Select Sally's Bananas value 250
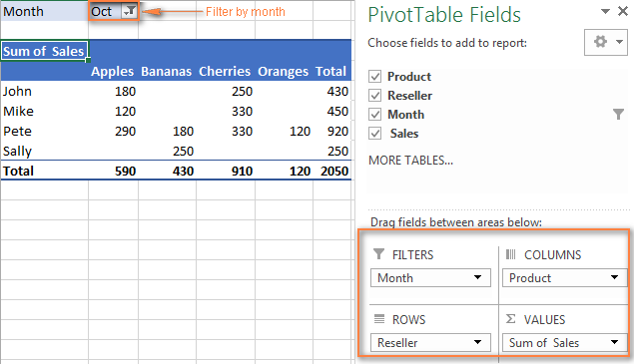 pos(183,152)
